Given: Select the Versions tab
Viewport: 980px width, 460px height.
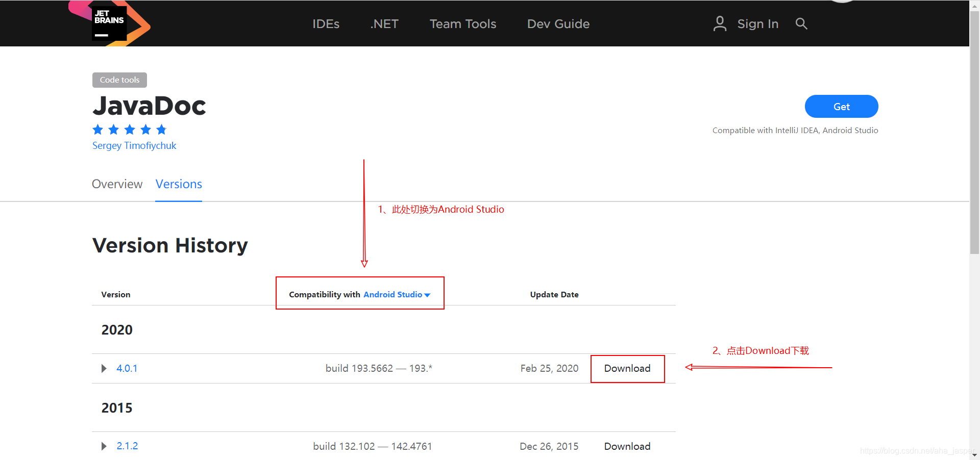Looking at the screenshot, I should [x=179, y=184].
